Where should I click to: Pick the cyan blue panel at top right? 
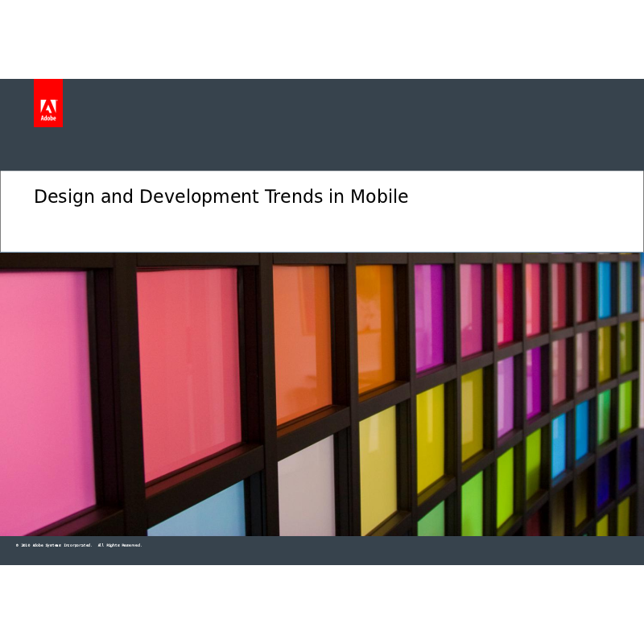605,290
